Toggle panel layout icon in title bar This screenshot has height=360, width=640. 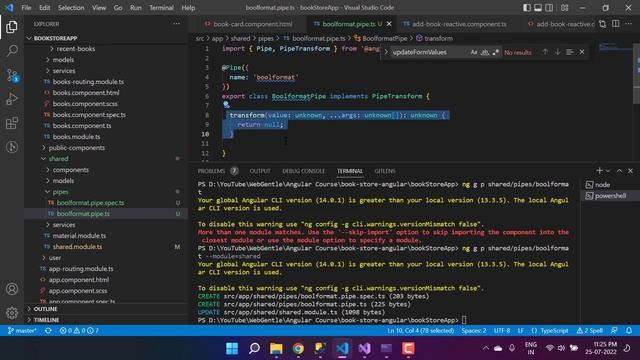(x=538, y=8)
